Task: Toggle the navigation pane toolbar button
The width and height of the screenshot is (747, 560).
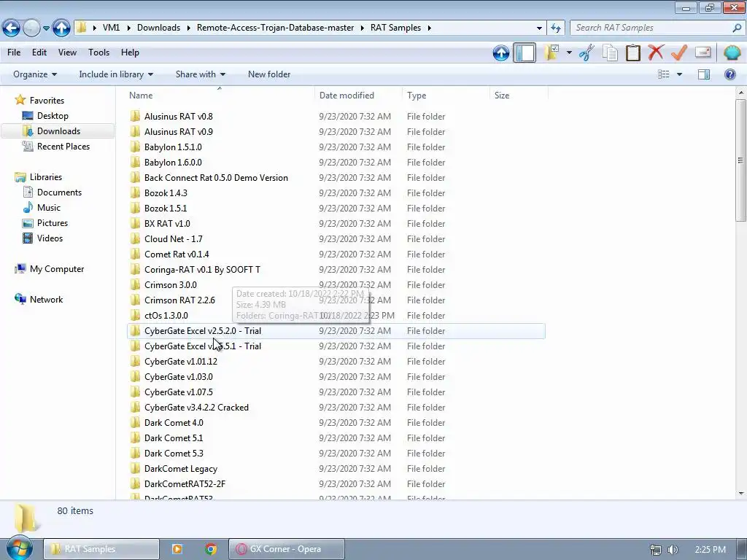Action: tap(525, 52)
